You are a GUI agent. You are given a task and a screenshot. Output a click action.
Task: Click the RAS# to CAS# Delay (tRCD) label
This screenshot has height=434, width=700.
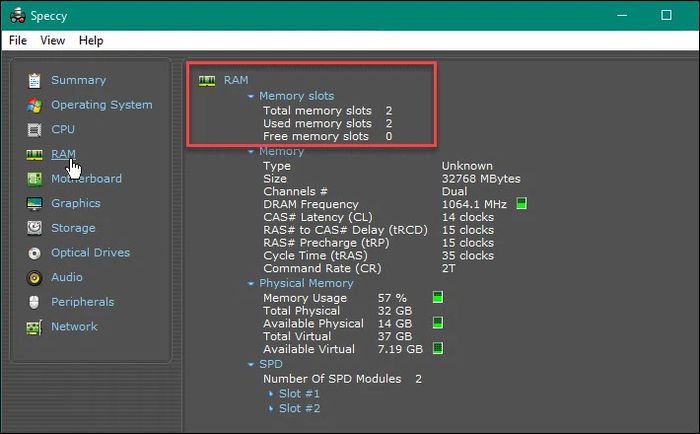pyautogui.click(x=345, y=230)
